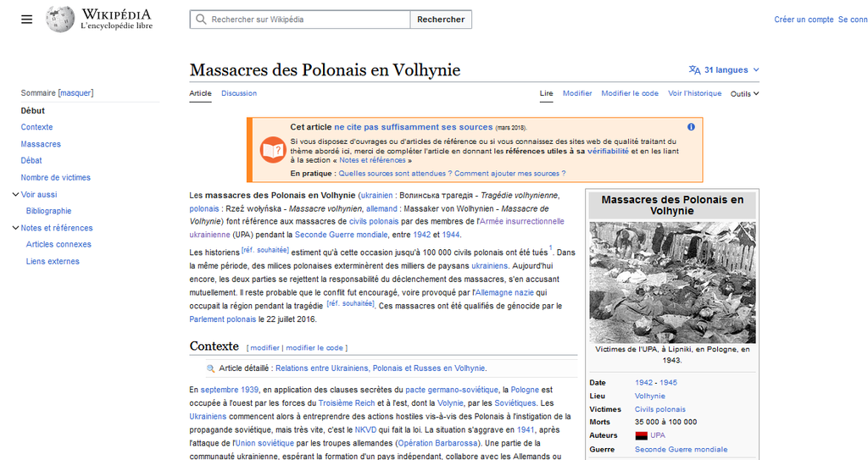Open the massacre victims photo thumbnail
The height and width of the screenshot is (460, 868).
click(672, 282)
